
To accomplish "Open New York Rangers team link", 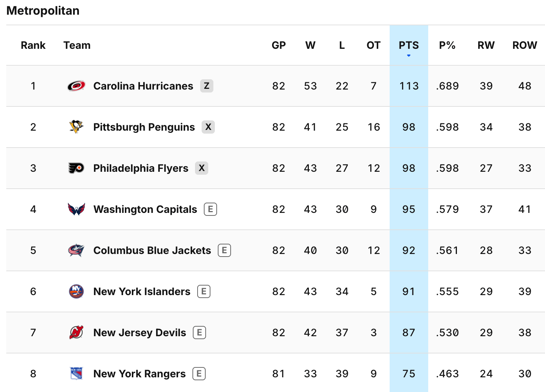I will tap(140, 374).
